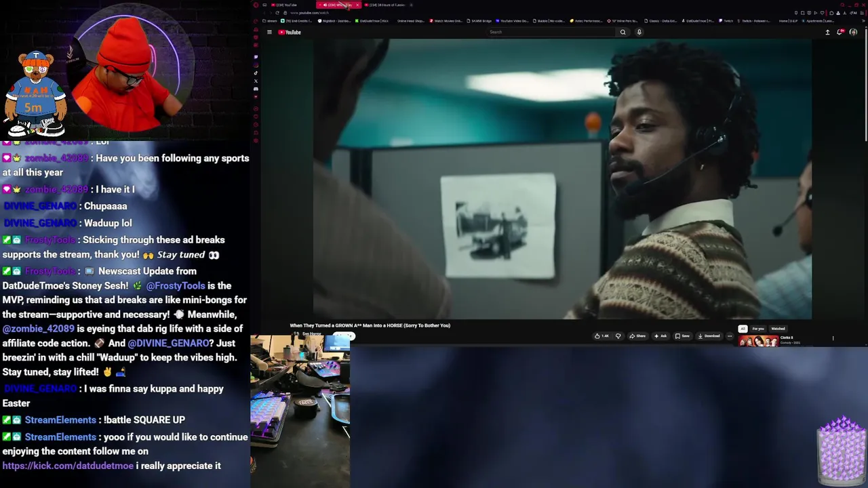The height and width of the screenshot is (488, 868).
Task: Start voice search with microphone icon
Action: point(639,32)
